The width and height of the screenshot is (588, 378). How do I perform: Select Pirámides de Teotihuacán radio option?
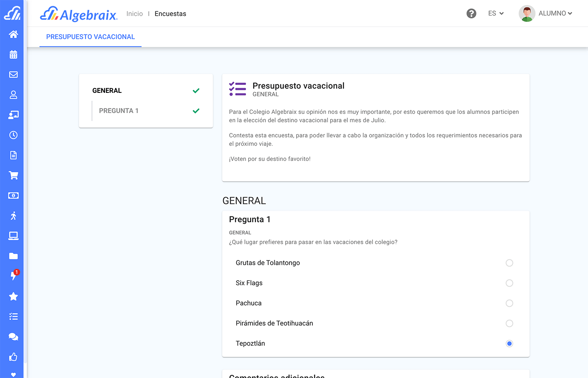[509, 323]
